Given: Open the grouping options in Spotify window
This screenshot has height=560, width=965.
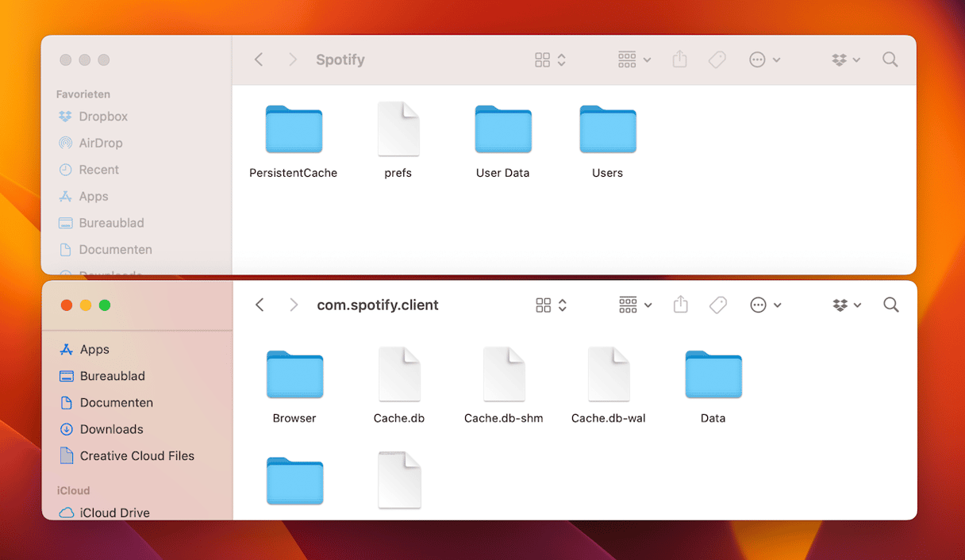Looking at the screenshot, I should 634,59.
